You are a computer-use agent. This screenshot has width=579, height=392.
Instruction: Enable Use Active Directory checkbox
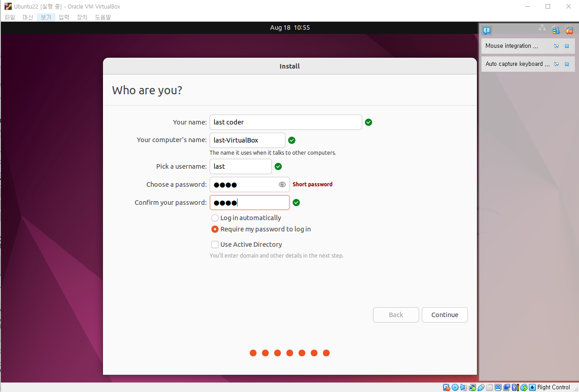click(215, 244)
